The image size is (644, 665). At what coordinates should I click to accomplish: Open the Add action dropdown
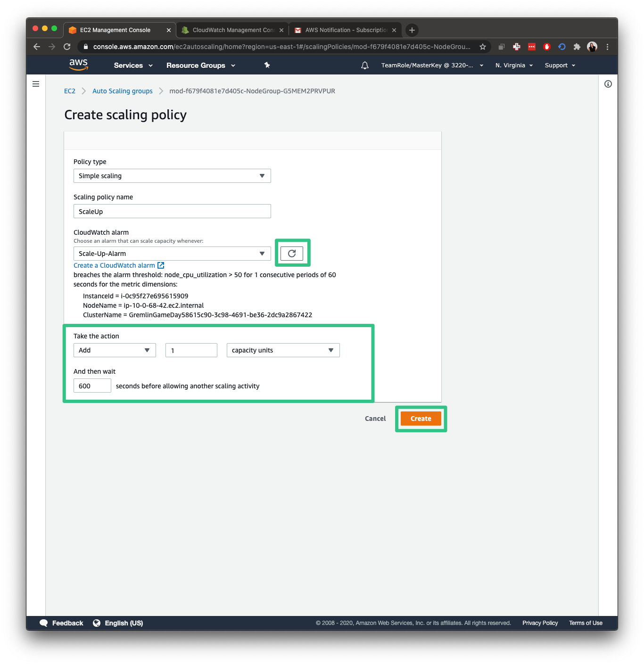pos(115,350)
